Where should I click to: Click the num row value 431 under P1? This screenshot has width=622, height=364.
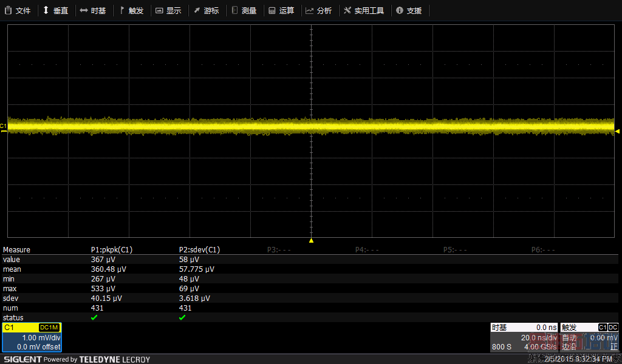pyautogui.click(x=97, y=308)
